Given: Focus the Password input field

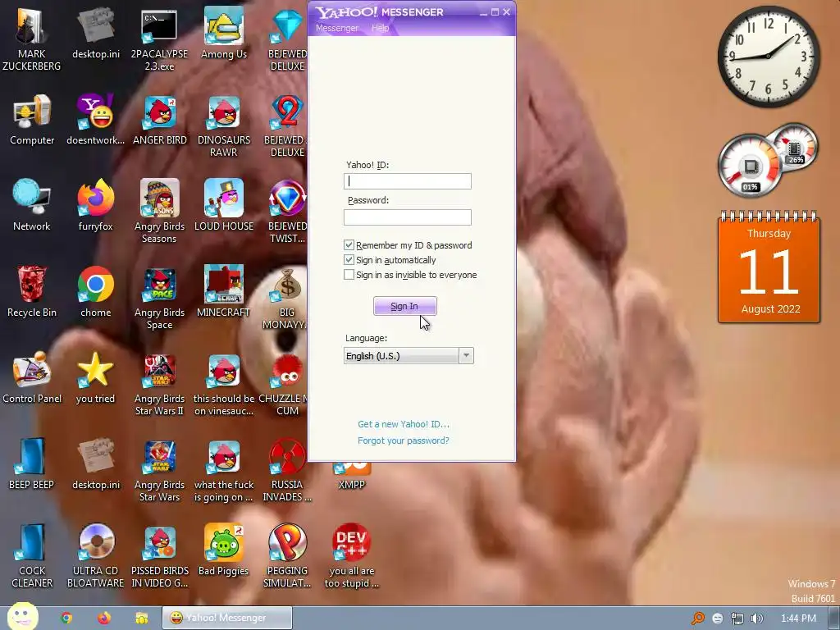Looking at the screenshot, I should click(408, 217).
